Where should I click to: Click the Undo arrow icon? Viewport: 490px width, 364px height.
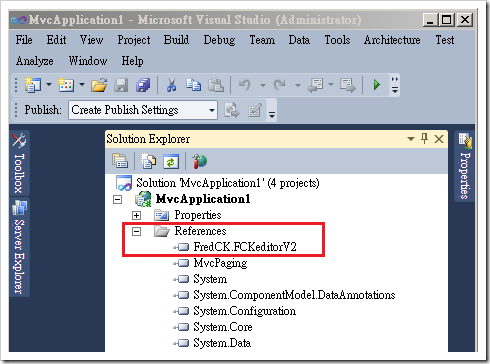coord(245,85)
